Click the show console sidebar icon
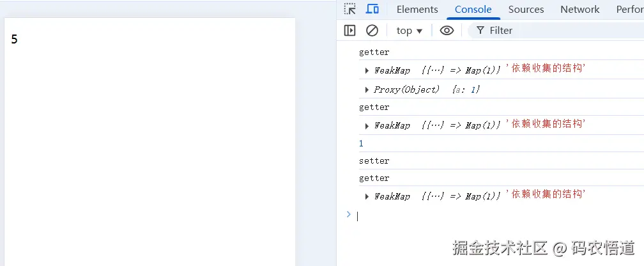The width and height of the screenshot is (644, 266). [x=349, y=30]
